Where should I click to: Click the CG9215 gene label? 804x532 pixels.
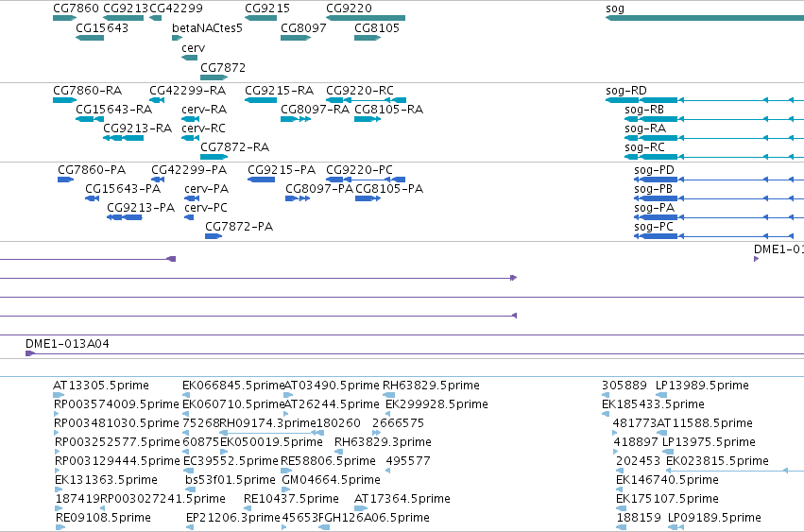(267, 9)
